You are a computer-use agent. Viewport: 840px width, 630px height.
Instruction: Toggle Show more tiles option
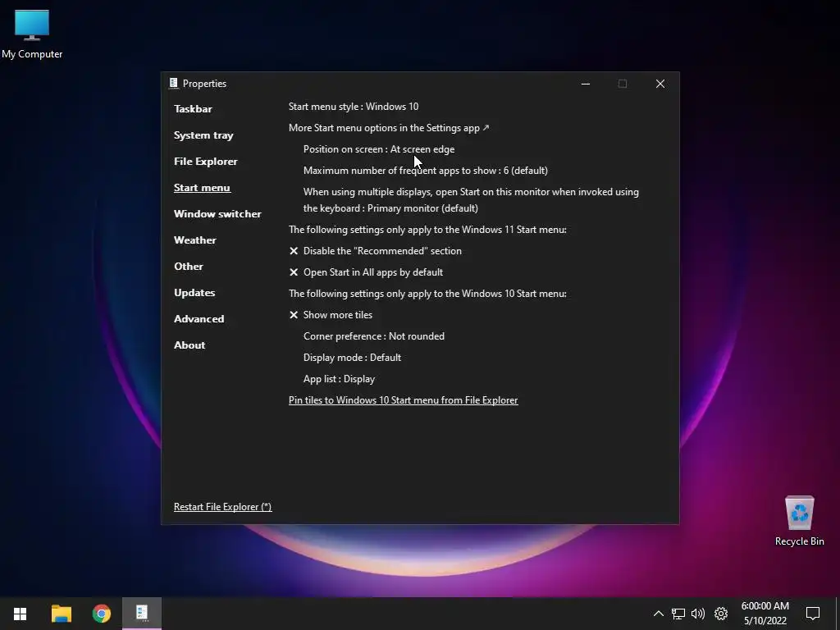coord(331,315)
